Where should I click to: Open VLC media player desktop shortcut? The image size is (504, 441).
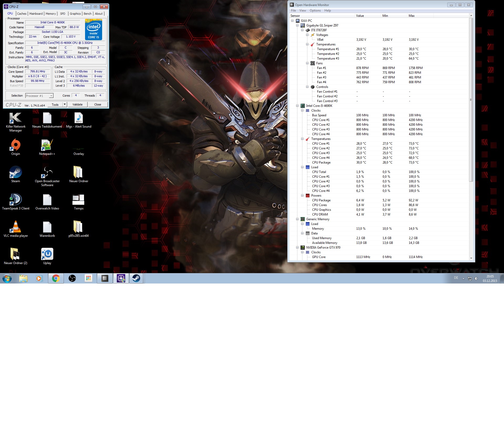click(x=15, y=227)
